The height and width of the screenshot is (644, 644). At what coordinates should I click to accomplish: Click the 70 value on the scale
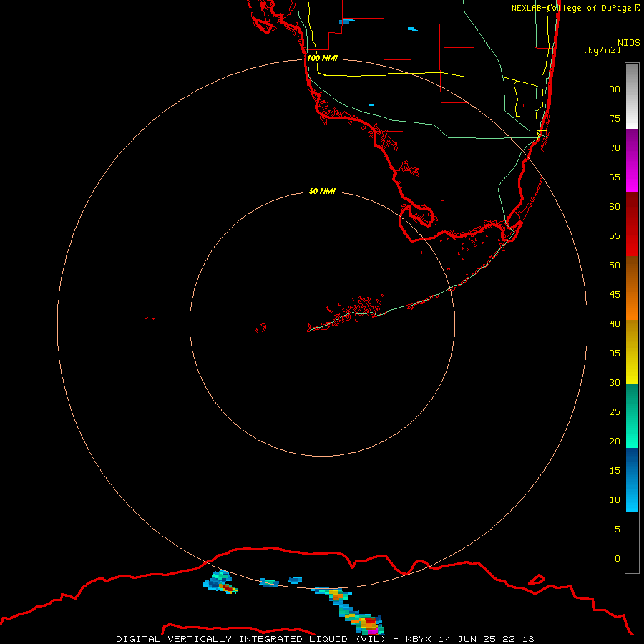point(615,148)
